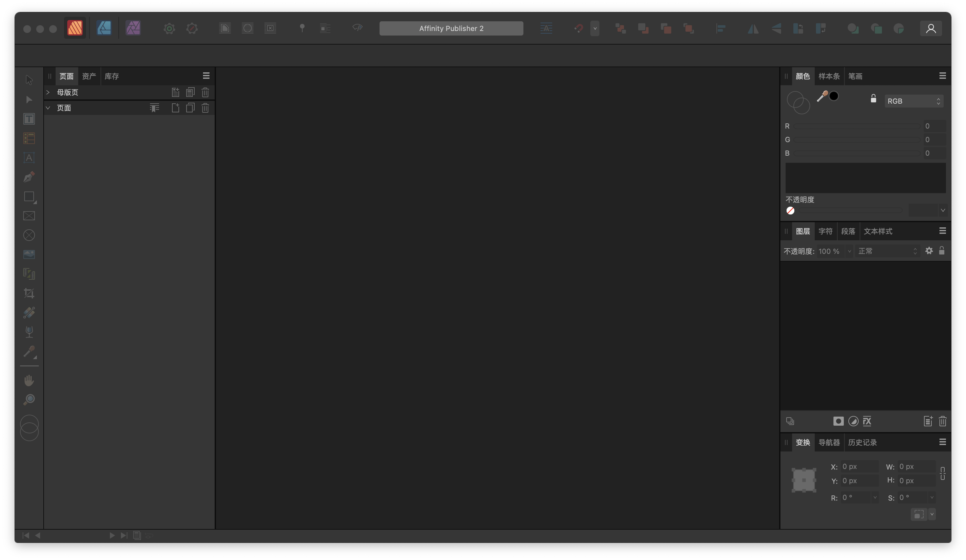The width and height of the screenshot is (966, 560).
Task: Switch to the 字符 character tab
Action: tap(825, 231)
